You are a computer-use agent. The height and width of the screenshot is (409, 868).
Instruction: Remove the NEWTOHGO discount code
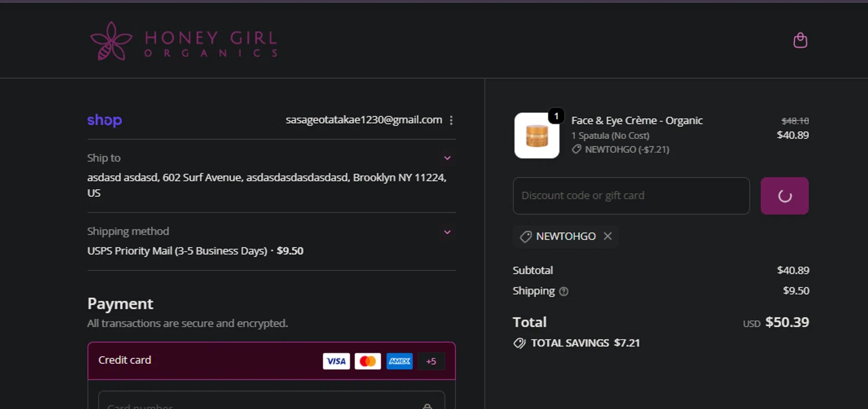coord(608,236)
